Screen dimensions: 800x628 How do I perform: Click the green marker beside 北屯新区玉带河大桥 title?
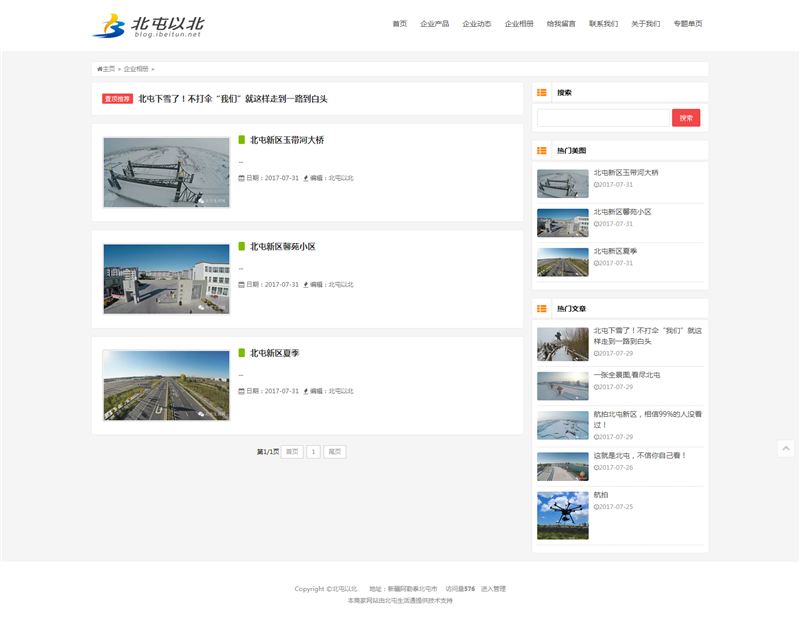241,140
